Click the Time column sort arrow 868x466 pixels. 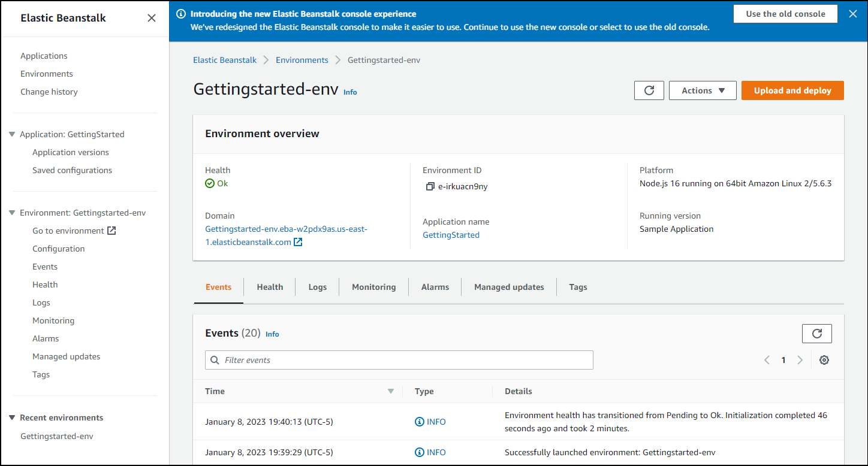(391, 391)
